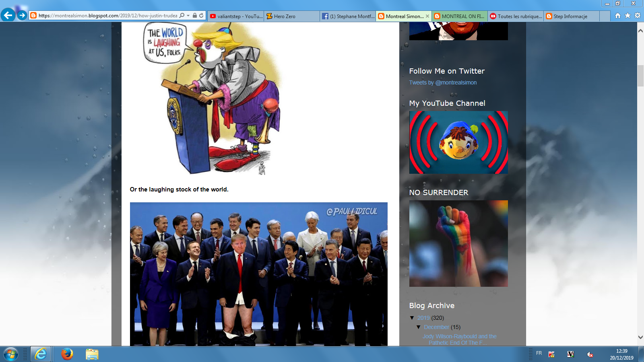Open the file explorer folder in taskbar
This screenshot has height=362, width=644.
[92, 354]
